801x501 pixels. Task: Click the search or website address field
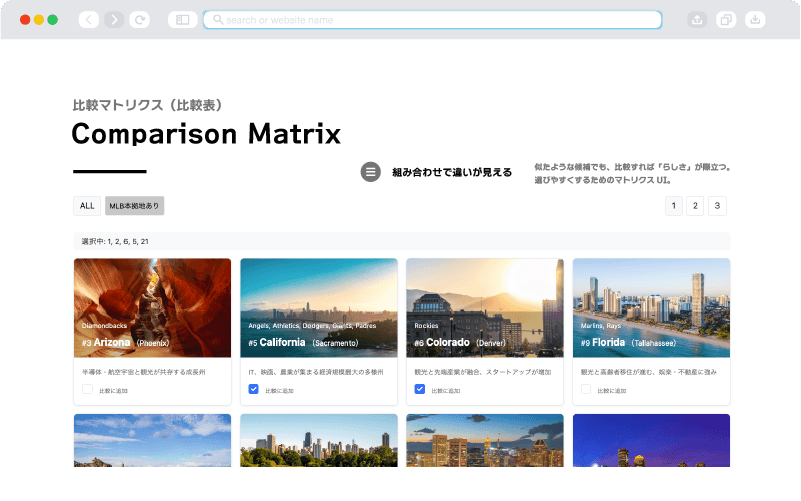432,19
